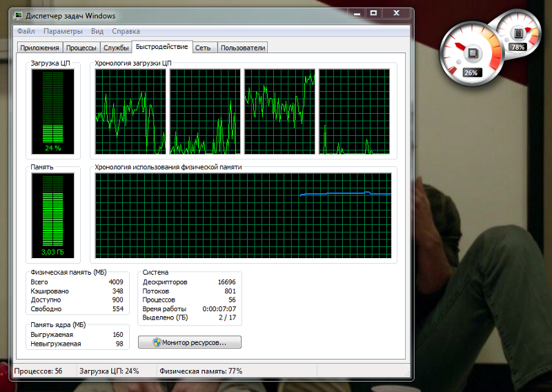Open the Файл menu
552x392 pixels.
point(26,31)
